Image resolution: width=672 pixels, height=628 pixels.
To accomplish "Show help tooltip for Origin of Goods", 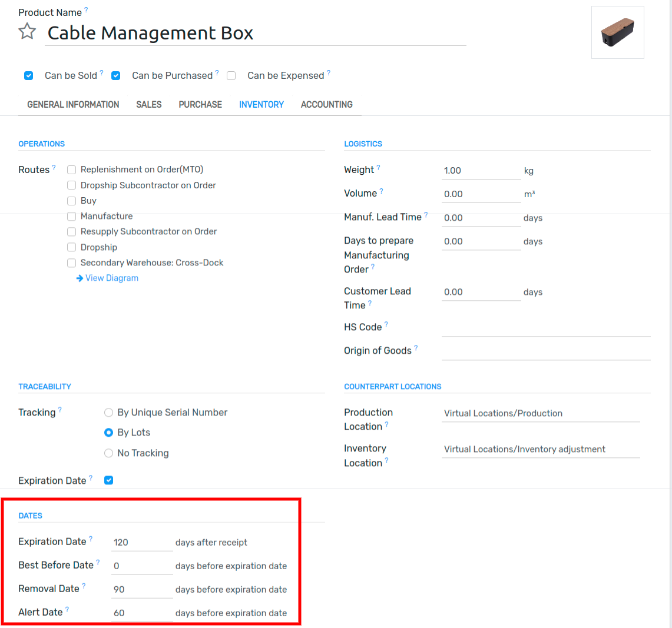I will 416,348.
